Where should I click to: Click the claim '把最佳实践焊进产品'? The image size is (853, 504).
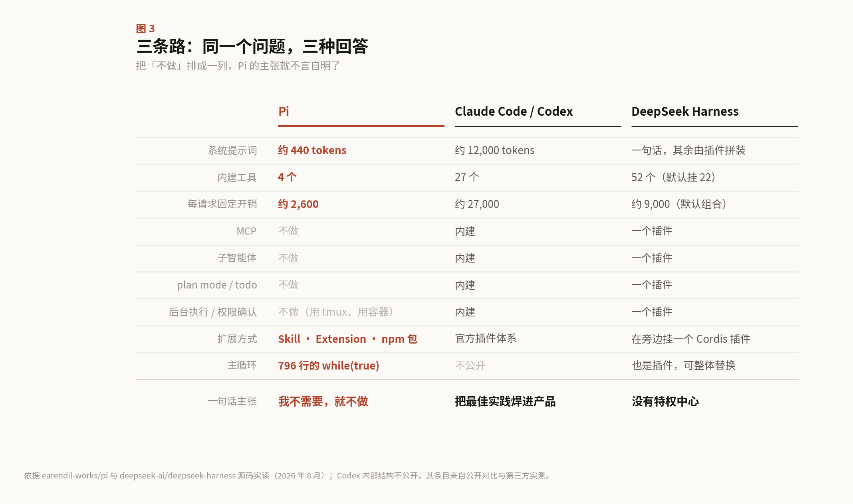click(x=505, y=401)
